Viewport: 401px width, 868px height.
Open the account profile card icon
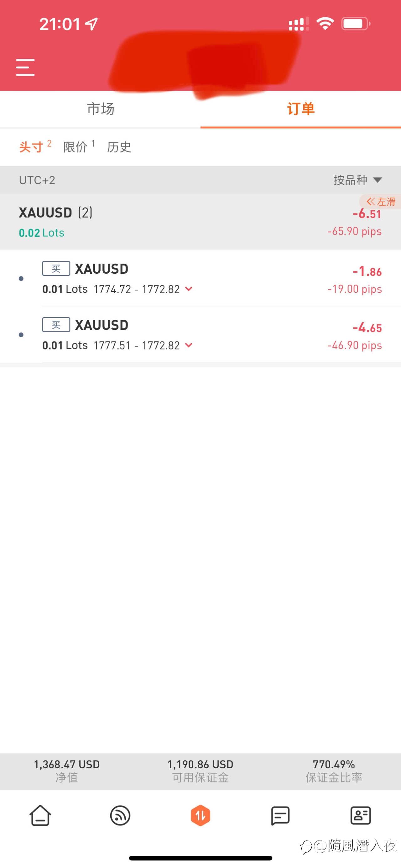[x=361, y=815]
